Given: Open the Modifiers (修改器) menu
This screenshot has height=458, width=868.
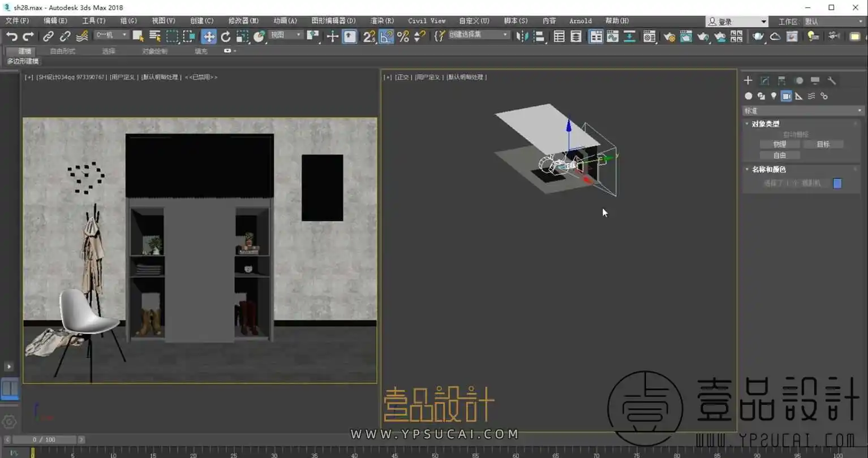Looking at the screenshot, I should (x=243, y=20).
